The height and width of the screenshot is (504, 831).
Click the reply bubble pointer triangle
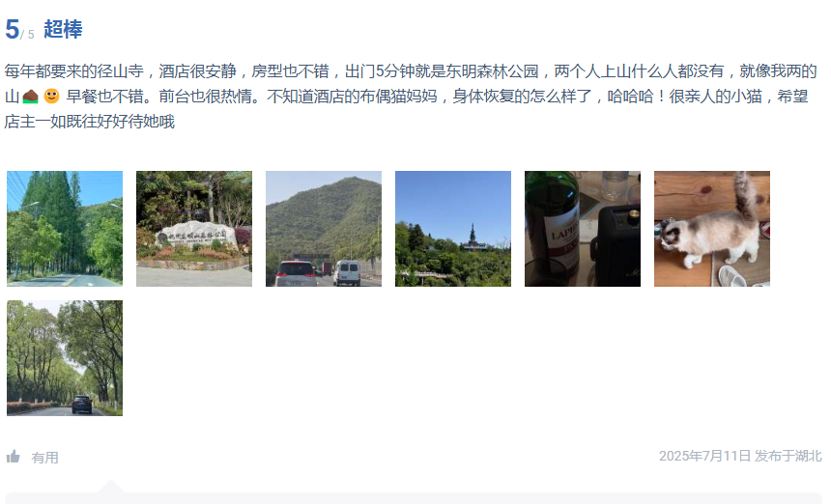111,486
